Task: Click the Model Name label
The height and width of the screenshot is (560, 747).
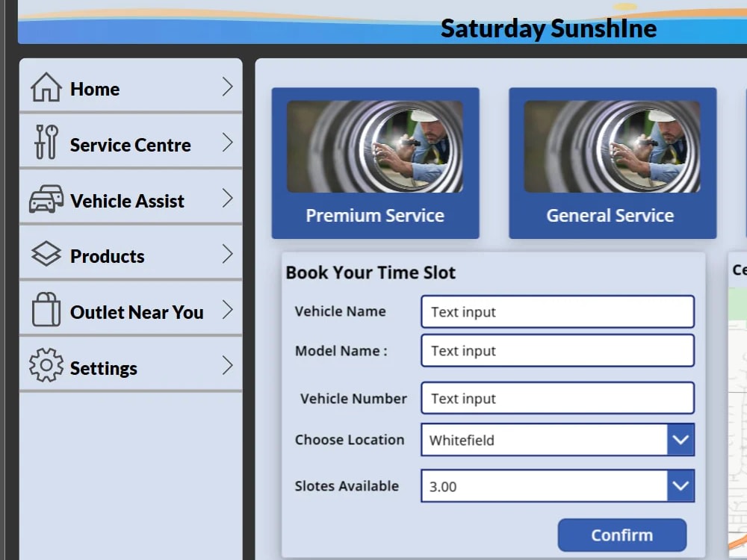Action: pos(341,351)
